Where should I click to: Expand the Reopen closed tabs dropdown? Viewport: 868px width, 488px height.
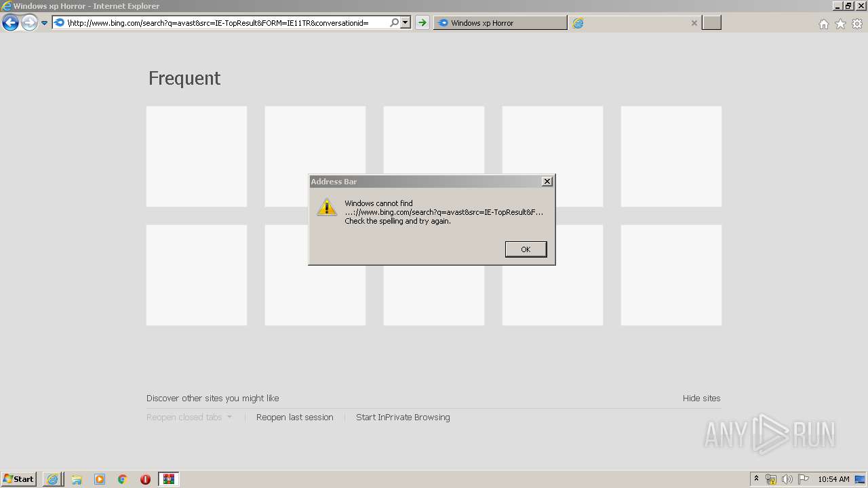click(189, 418)
